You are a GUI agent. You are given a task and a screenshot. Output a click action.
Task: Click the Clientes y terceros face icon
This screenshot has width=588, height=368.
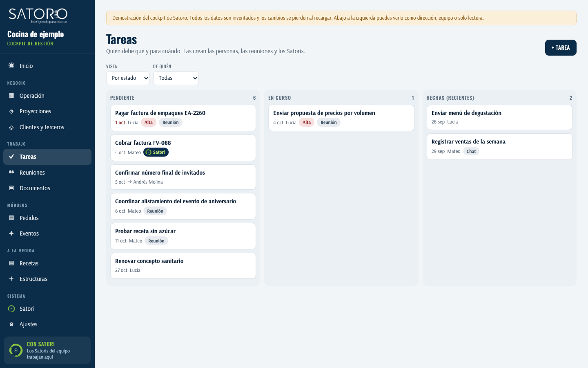pos(11,127)
